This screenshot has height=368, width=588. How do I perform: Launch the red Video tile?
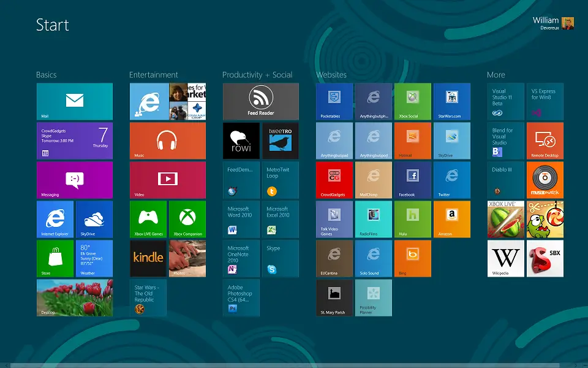click(x=168, y=180)
